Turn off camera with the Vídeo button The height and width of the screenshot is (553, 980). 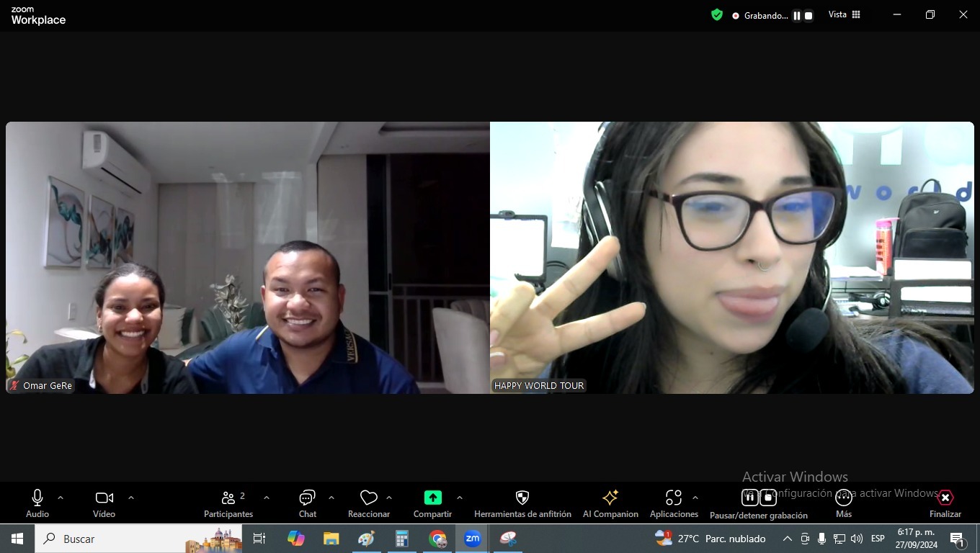104,503
